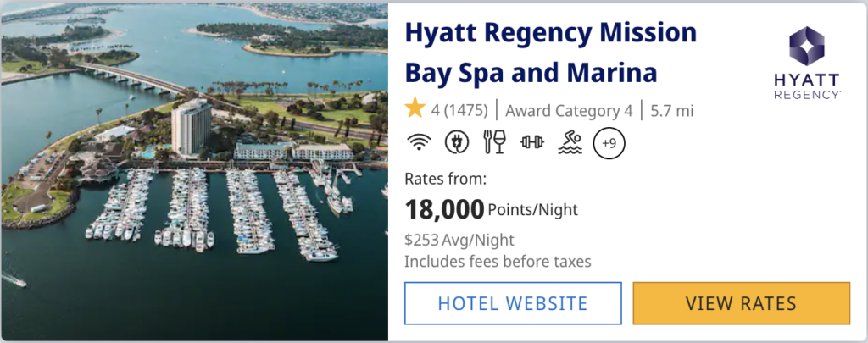
Task: Select the 18,000 Points/Night rate
Action: (x=491, y=208)
